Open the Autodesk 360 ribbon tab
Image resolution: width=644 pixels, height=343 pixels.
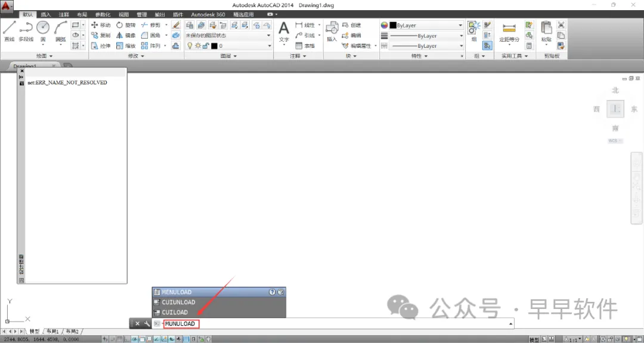click(x=208, y=14)
